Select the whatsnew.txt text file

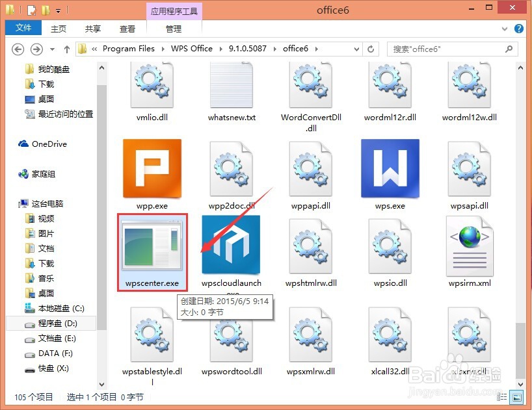tap(232, 84)
